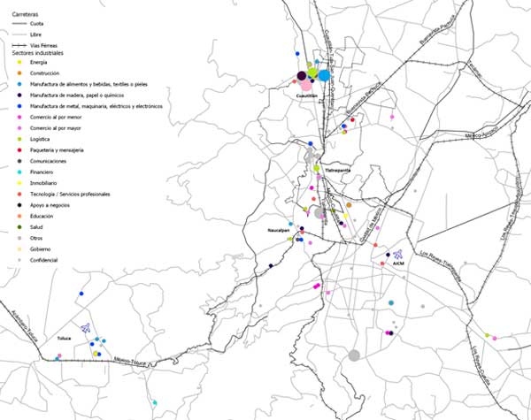Click 'Tecnología / Servicios profesionales' legend label
Image resolution: width=531 pixels, height=420 pixels.
pyautogui.click(x=70, y=195)
